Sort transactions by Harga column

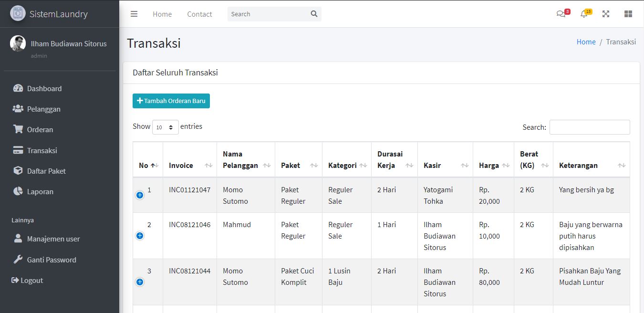(x=489, y=165)
